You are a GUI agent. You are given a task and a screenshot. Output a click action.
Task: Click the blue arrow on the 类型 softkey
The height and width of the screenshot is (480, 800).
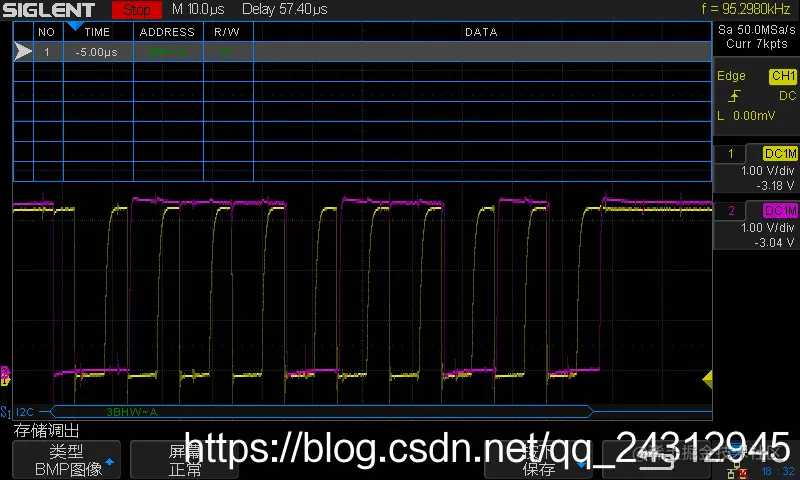pos(109,462)
